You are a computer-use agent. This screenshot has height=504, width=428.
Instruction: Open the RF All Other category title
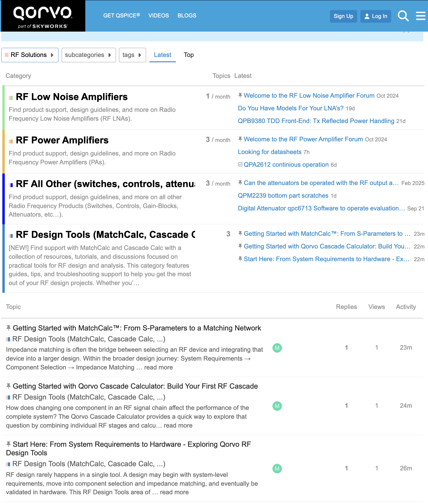pyautogui.click(x=105, y=184)
